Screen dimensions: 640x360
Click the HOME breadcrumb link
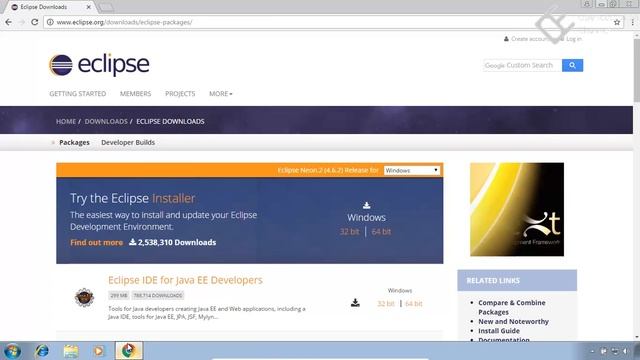click(66, 121)
